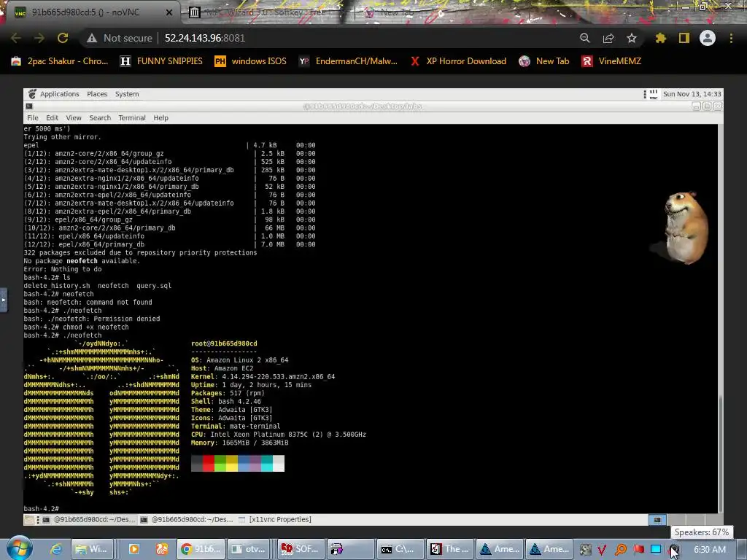The width and height of the screenshot is (747, 560).
Task: Click the x11vnc tray icon in MATE panel
Action: point(653,94)
